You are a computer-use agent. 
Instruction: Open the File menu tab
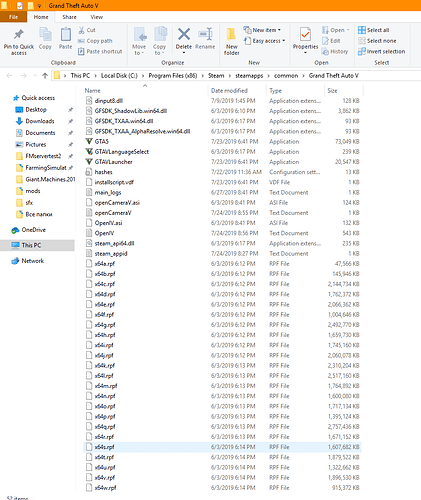pos(13,17)
